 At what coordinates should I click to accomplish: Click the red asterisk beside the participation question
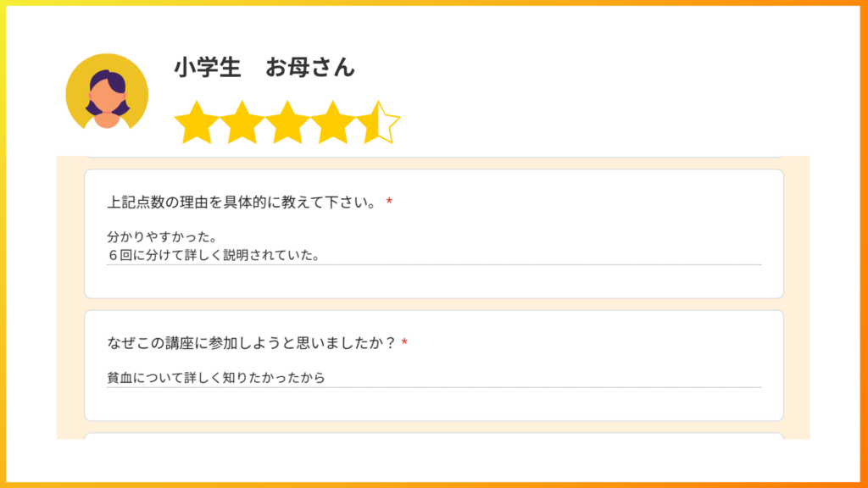coord(404,342)
